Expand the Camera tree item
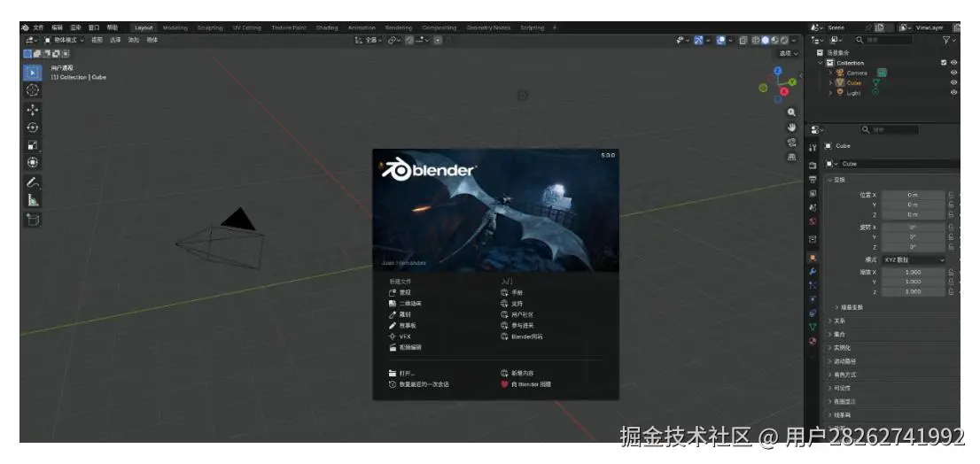 [830, 73]
